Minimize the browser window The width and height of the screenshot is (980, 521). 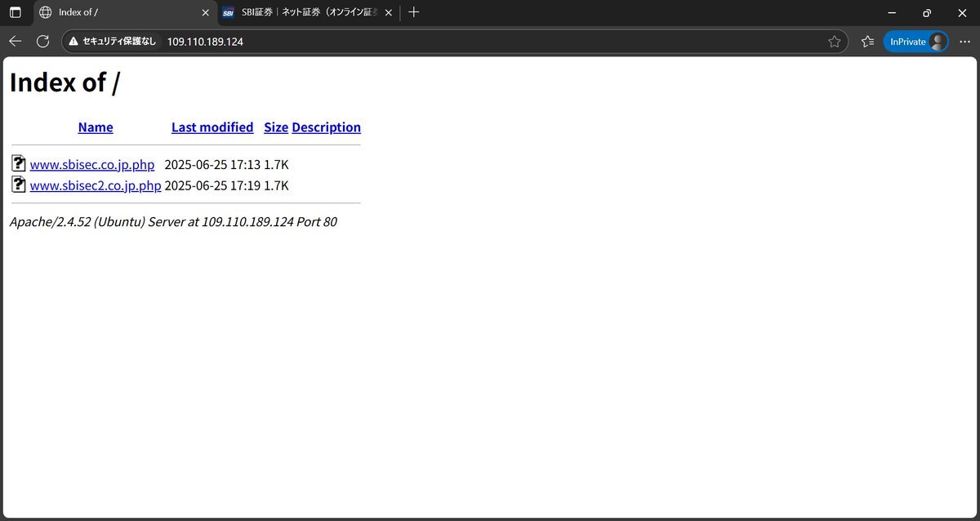pos(889,12)
